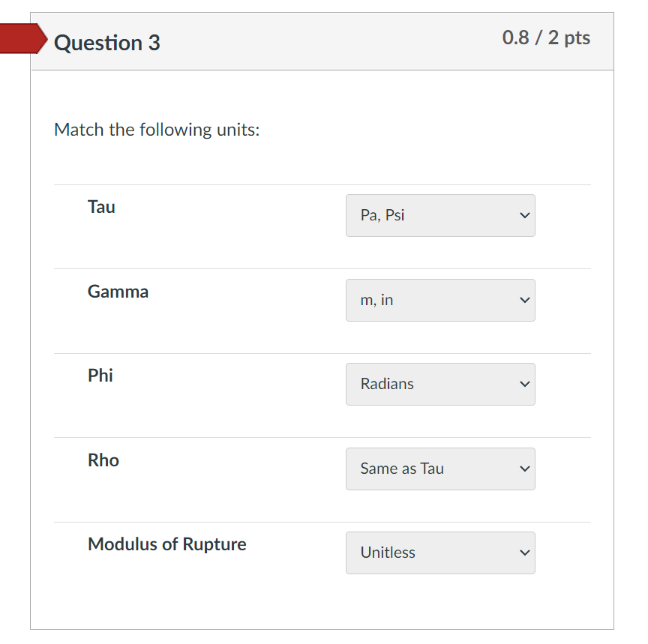Screen dimensions: 648x644
Task: Select the Tau label
Action: point(101,207)
